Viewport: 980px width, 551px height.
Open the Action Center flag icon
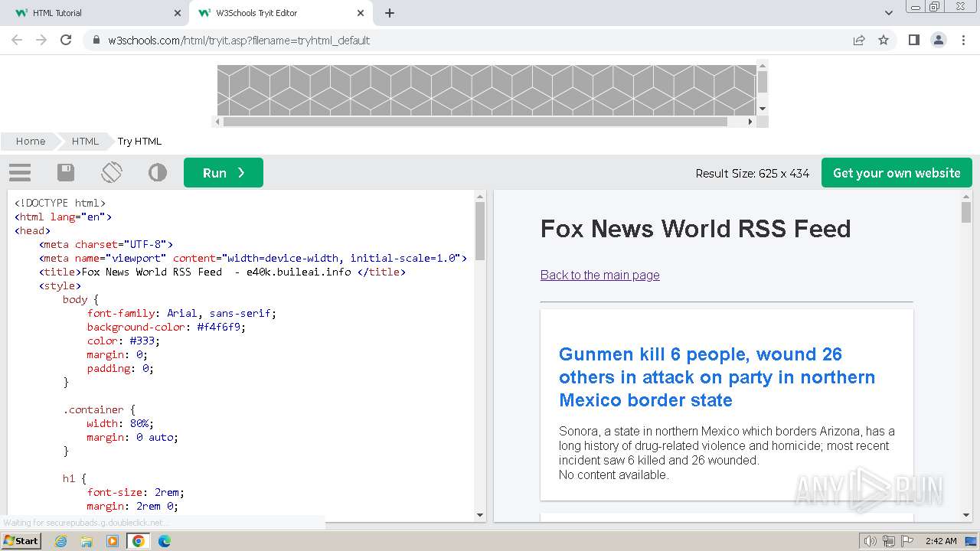click(x=907, y=541)
